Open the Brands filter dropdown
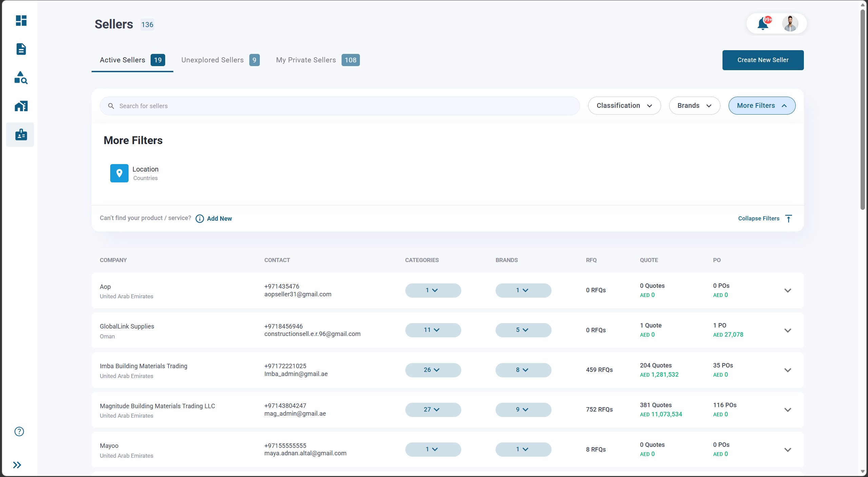The width and height of the screenshot is (868, 477). (x=694, y=105)
